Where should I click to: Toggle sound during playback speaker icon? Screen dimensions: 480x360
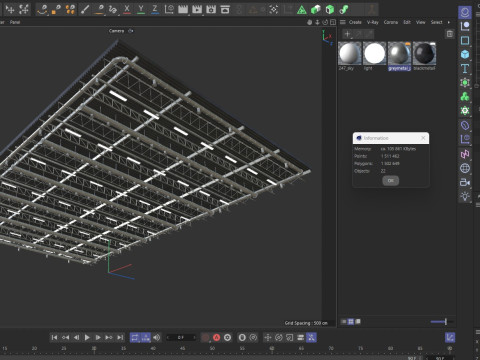click(156, 337)
